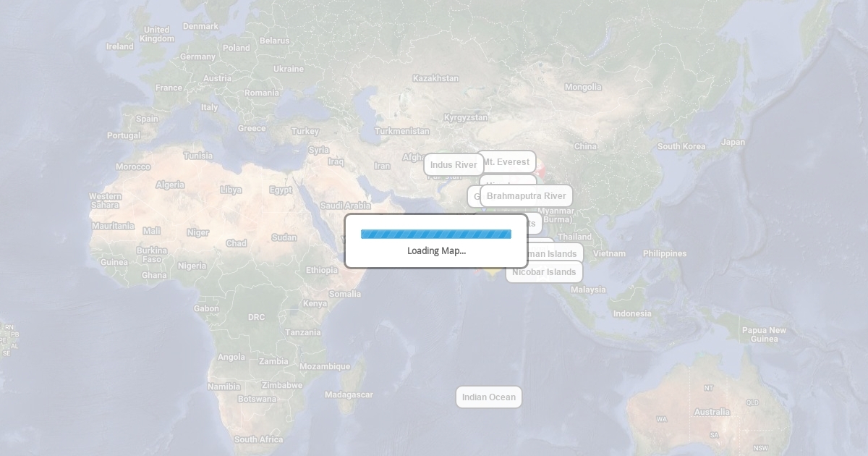
Task: Click the United Kingdom country name
Action: 157,34
